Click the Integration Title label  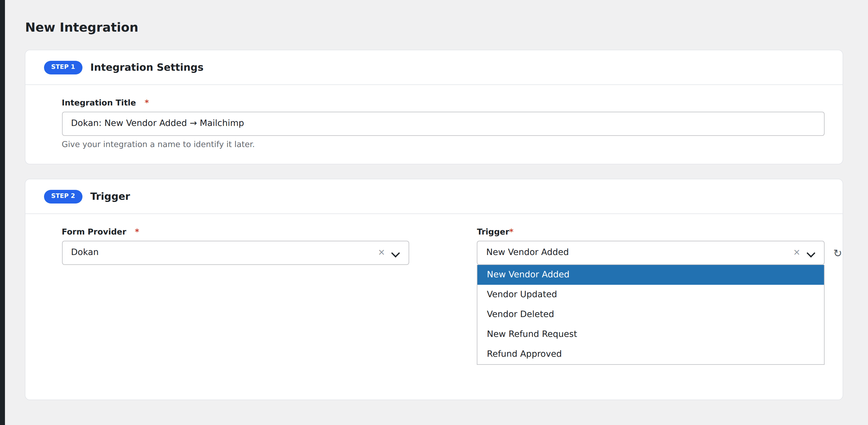tap(98, 103)
